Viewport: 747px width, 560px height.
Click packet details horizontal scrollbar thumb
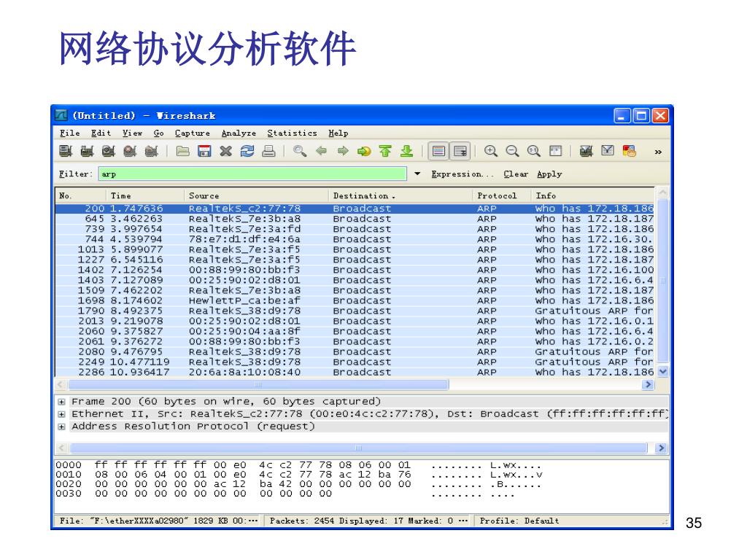(x=358, y=448)
